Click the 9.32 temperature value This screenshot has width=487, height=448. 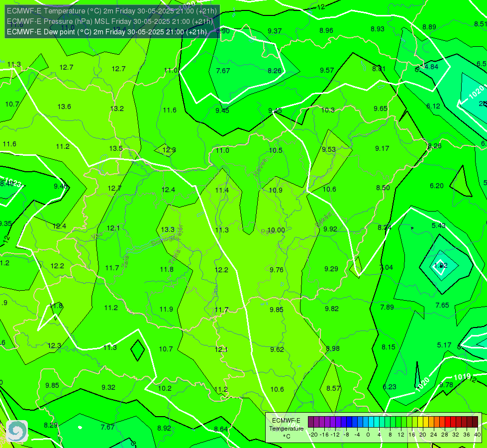click(x=108, y=387)
